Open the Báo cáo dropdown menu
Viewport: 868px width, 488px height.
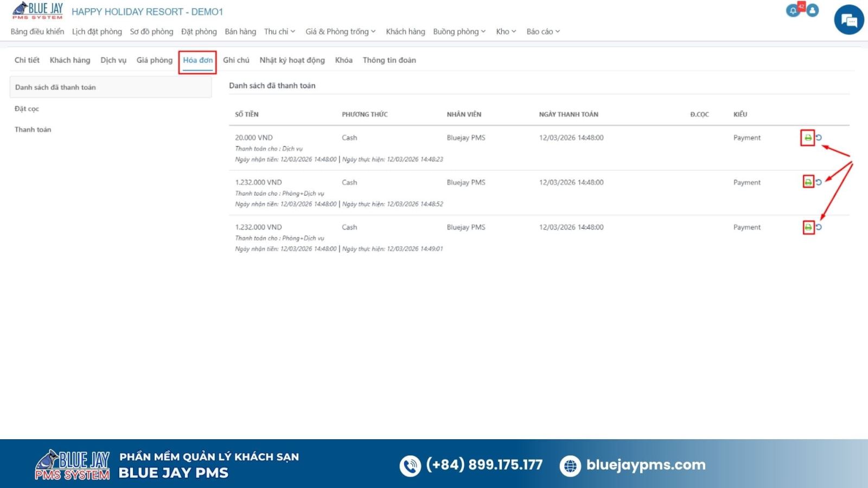click(542, 31)
